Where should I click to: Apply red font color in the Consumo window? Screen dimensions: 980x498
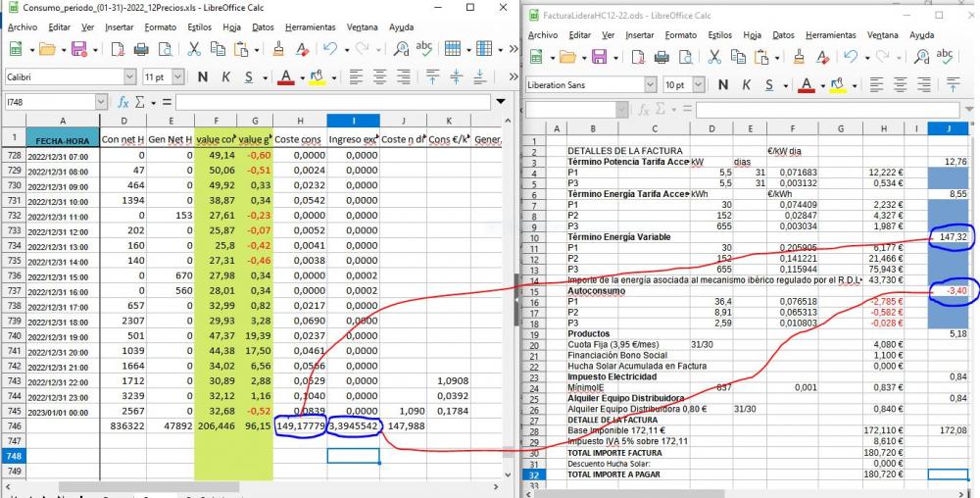(x=285, y=76)
